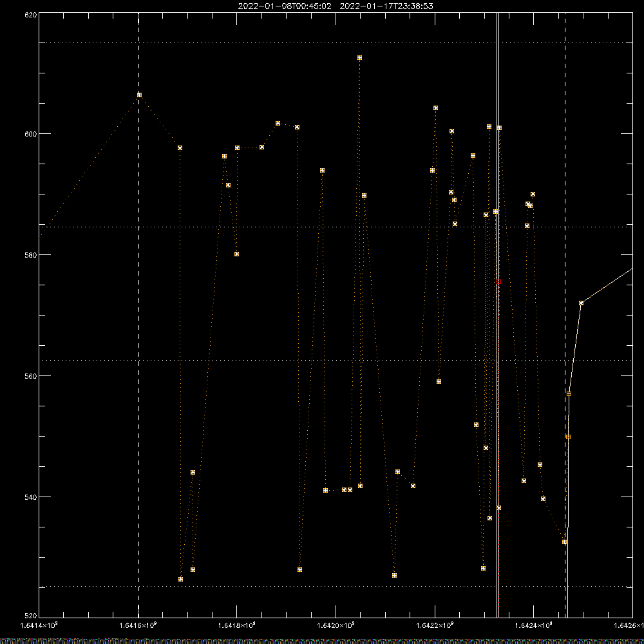Pick the data point near 532 beside the right dashed line
Image resolution: width=644 pixels, height=644 pixels.
tap(564, 542)
